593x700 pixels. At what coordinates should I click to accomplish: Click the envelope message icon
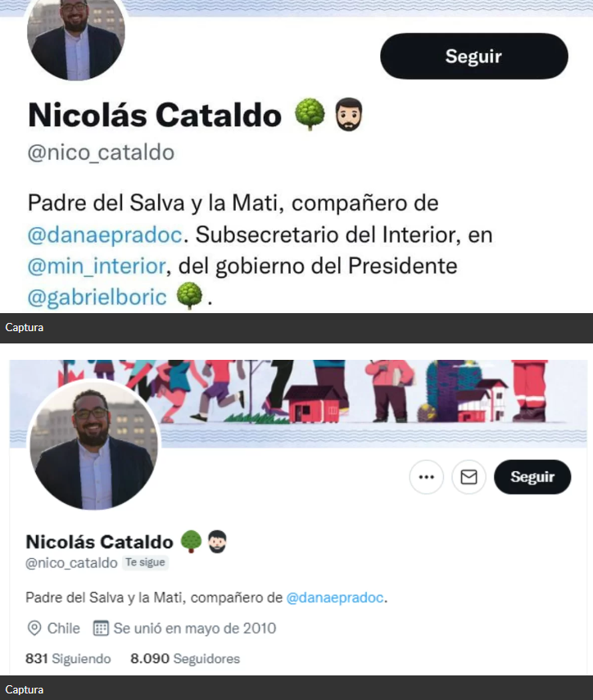[469, 477]
